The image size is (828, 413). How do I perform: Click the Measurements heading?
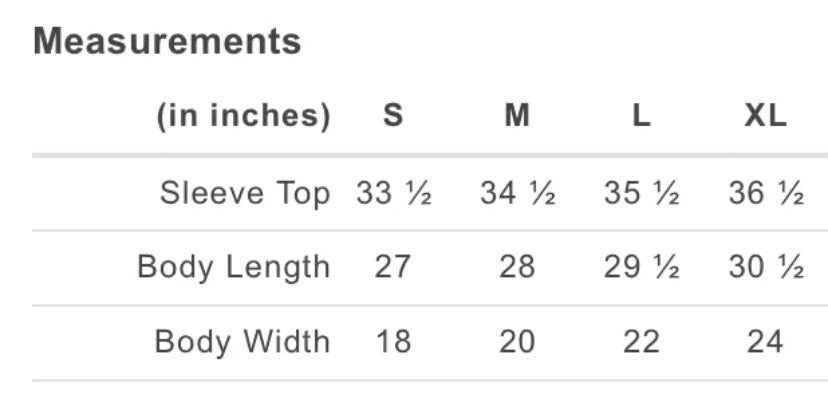pos(167,42)
